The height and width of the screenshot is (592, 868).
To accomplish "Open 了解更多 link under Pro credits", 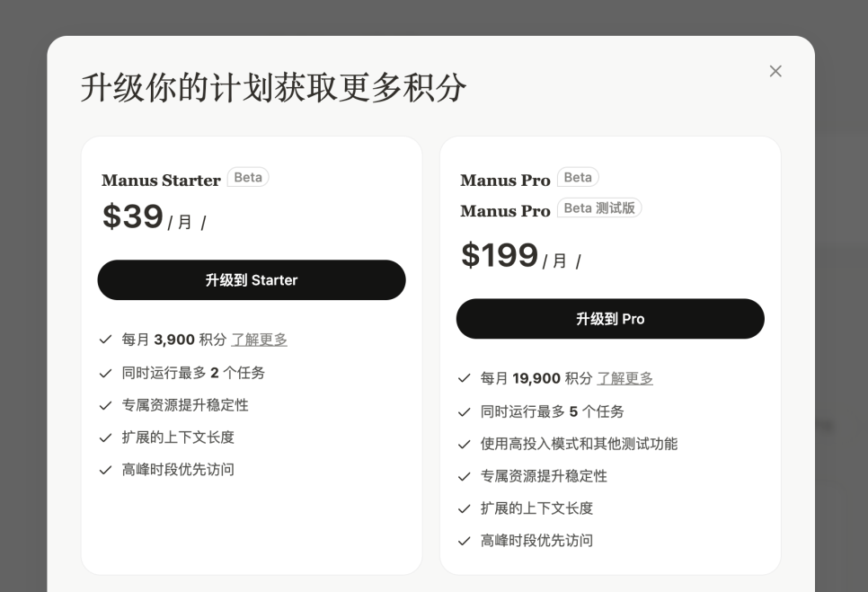I will point(624,378).
